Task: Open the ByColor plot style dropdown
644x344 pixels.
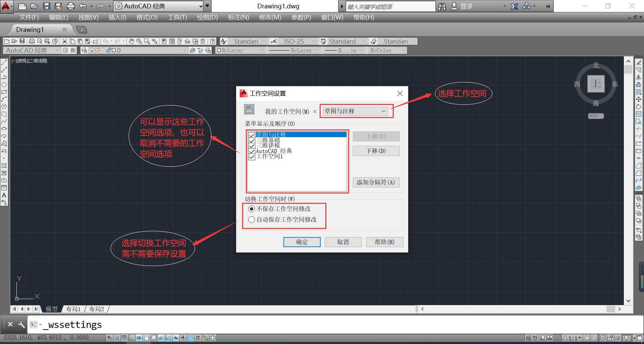Action: pos(387,50)
